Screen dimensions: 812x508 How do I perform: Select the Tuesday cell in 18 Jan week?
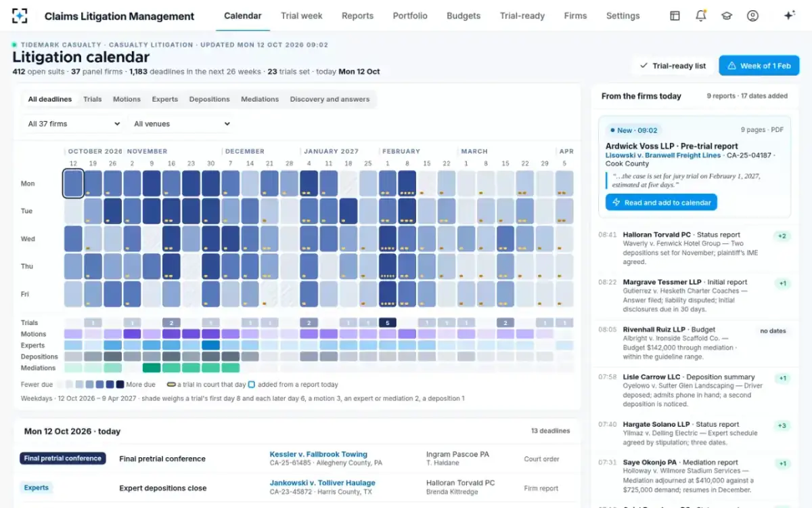coord(348,211)
